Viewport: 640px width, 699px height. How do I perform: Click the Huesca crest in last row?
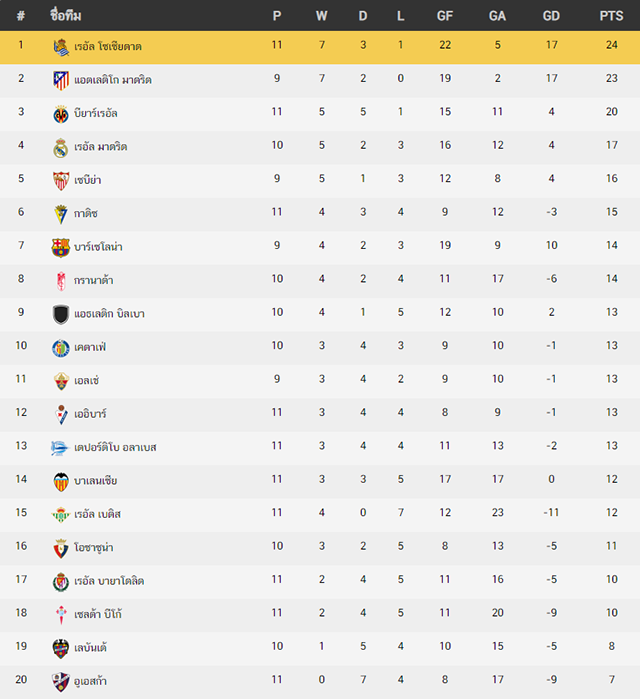(61, 682)
